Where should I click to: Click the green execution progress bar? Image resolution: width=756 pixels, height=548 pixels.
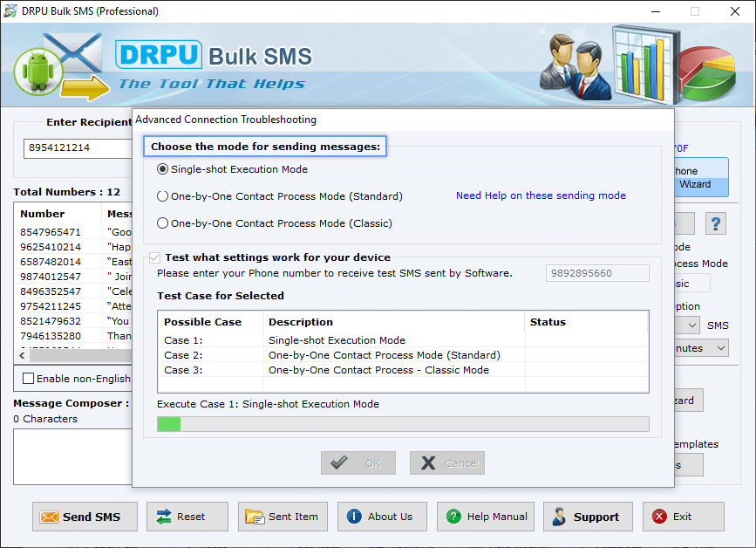click(403, 424)
